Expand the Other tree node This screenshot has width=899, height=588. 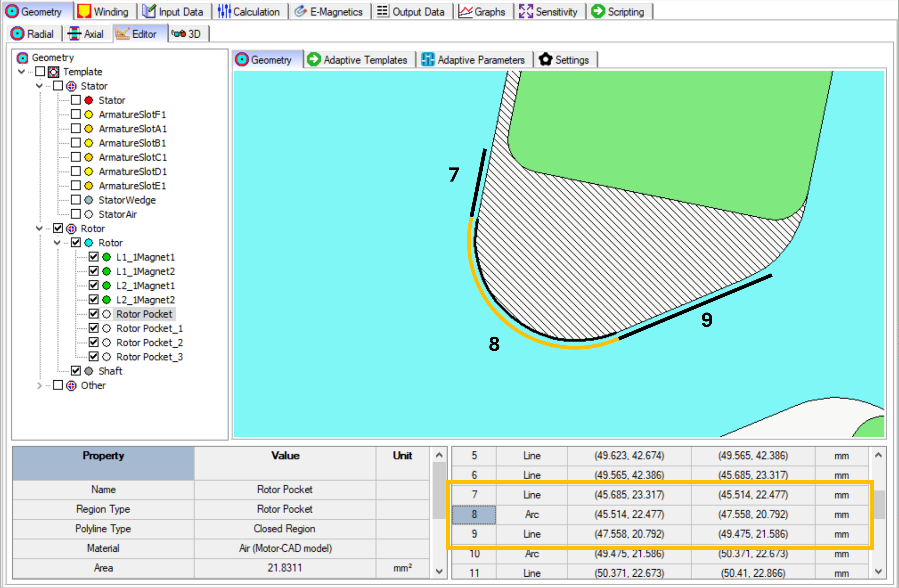pos(39,385)
